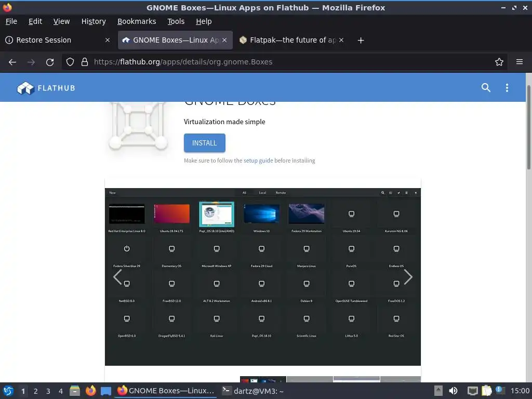
Task: Open file manager from taskbar
Action: (75, 391)
